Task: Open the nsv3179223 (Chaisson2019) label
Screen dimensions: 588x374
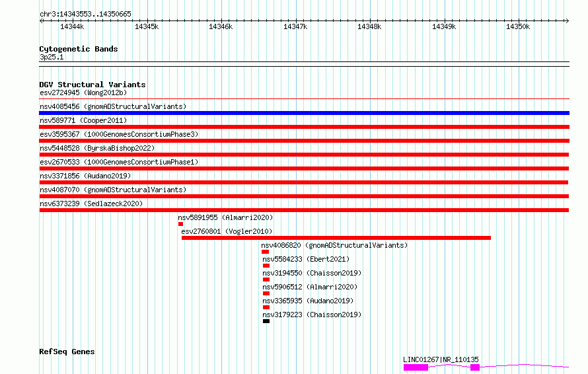Action: click(x=312, y=315)
